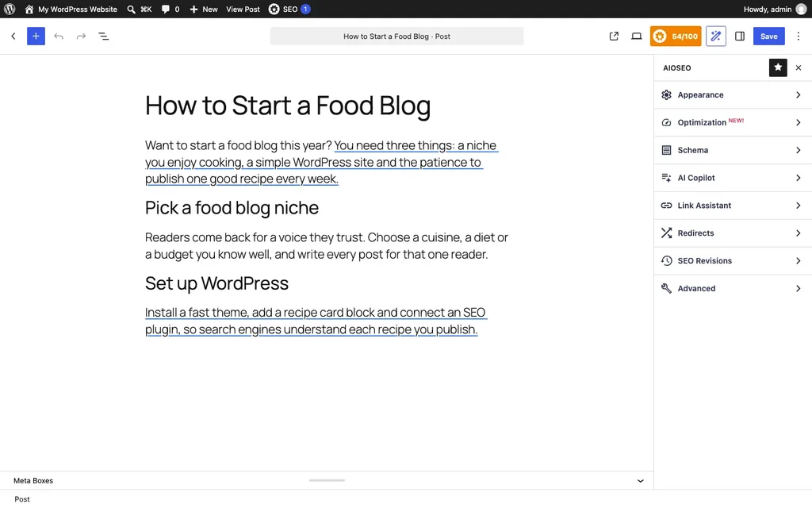Open My WordPress Website home link
Viewport: 812px width, 508px height.
71,9
